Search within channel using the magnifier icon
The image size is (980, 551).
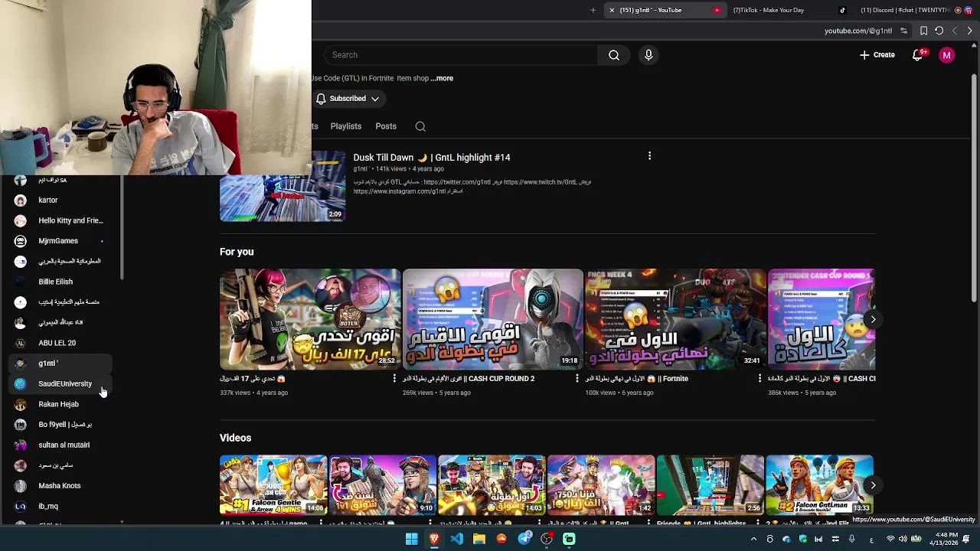420,126
